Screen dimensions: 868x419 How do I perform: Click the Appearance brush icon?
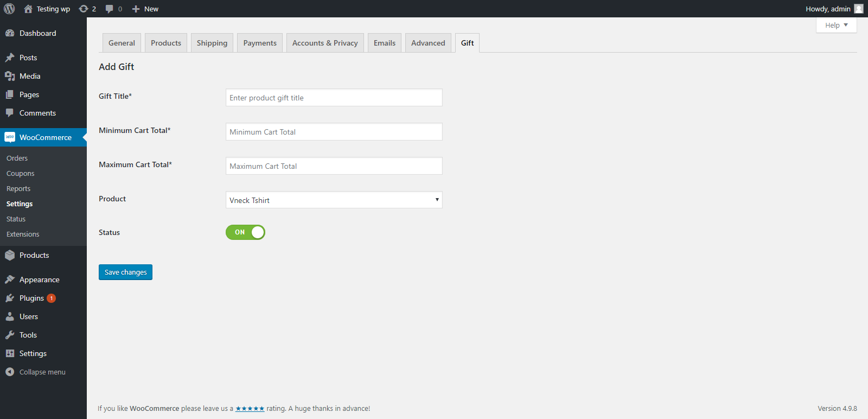click(10, 280)
